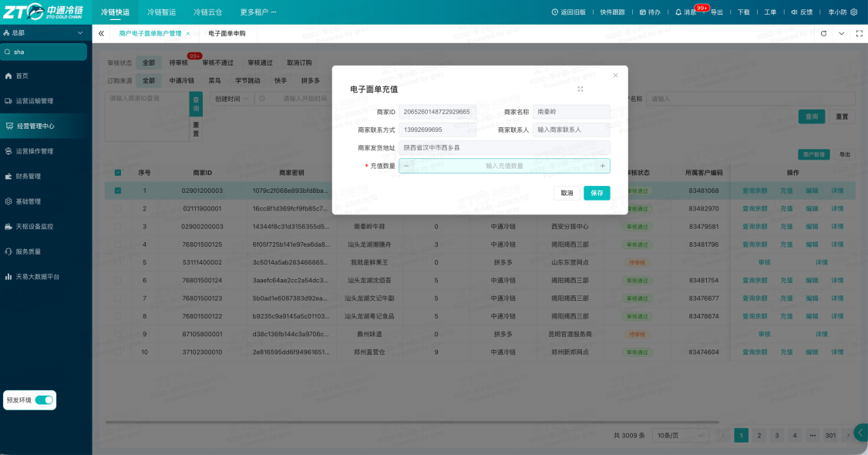Click the refresh icon in tab bar
The image size is (868, 455).
(x=824, y=34)
